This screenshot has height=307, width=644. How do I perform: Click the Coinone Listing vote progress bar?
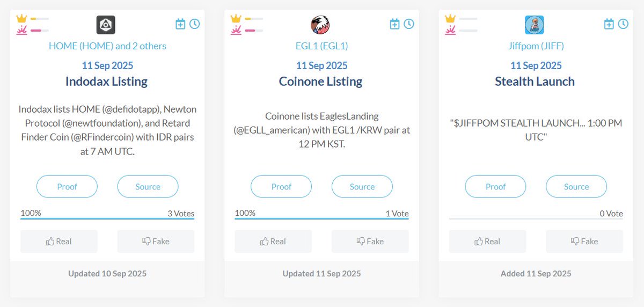click(321, 218)
